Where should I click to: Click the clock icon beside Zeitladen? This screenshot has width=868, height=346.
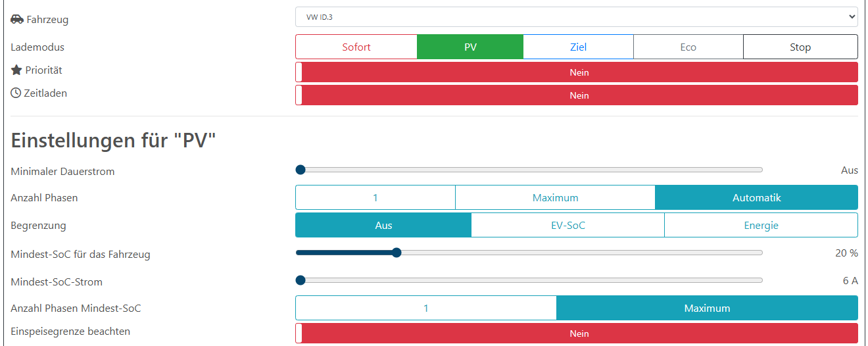pos(16,93)
